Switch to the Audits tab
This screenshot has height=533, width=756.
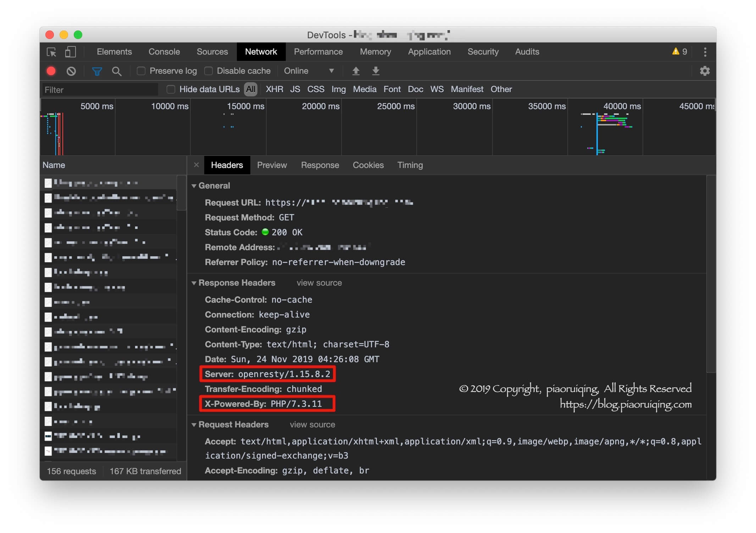coord(527,52)
